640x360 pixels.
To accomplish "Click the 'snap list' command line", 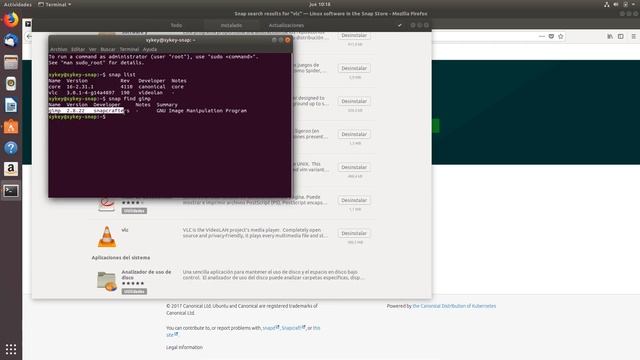I will pos(122,75).
